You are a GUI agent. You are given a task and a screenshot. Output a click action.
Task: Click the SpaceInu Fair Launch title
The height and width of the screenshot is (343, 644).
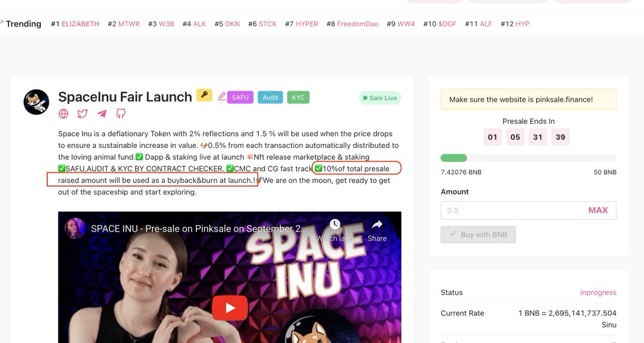pyautogui.click(x=125, y=97)
